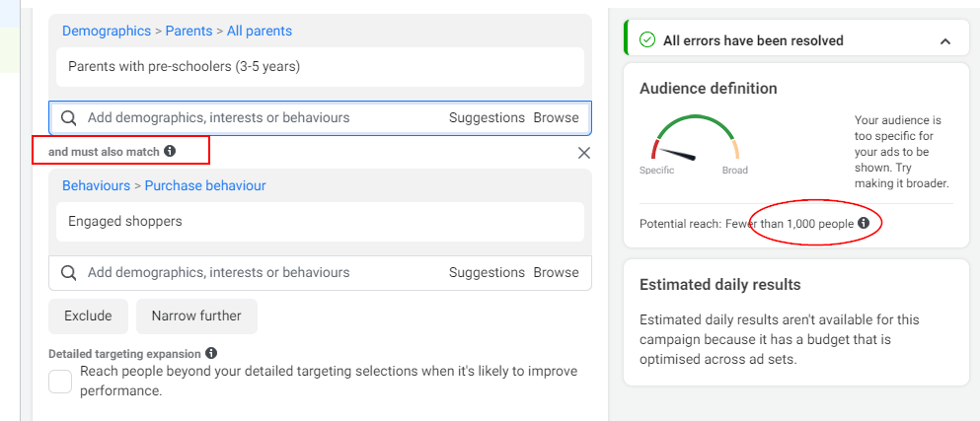Image resolution: width=980 pixels, height=421 pixels.
Task: Open the 'Purchase behaviour' breadcrumb link
Action: pos(205,185)
